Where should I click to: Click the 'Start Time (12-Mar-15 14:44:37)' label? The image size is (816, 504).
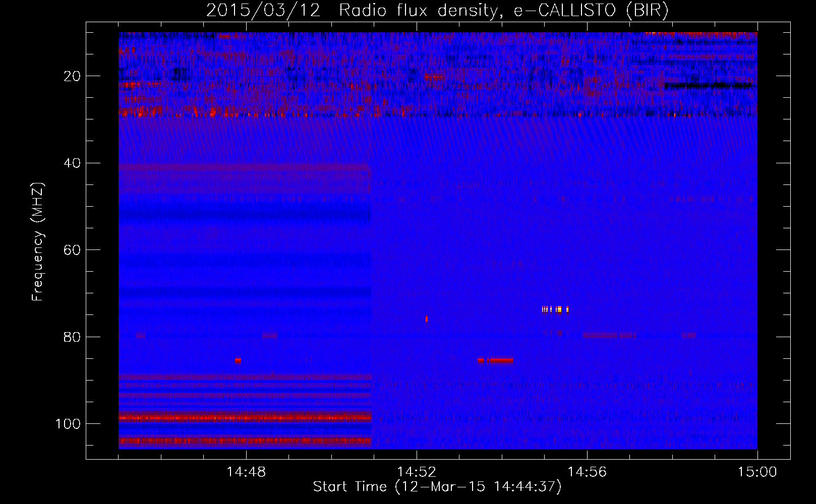click(x=437, y=487)
